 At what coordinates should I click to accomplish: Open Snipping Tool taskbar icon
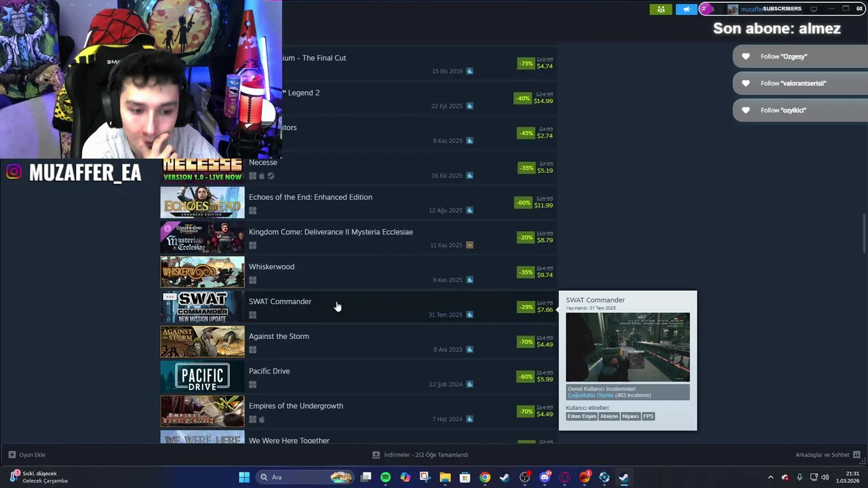[425, 477]
